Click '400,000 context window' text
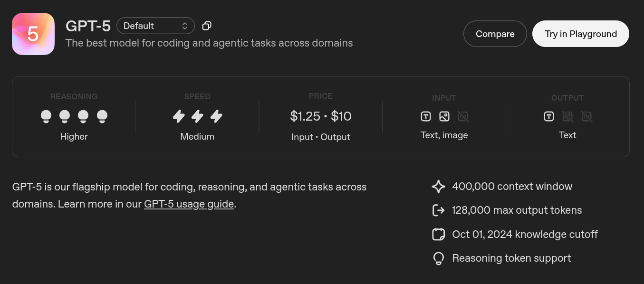The width and height of the screenshot is (644, 284). point(512,187)
